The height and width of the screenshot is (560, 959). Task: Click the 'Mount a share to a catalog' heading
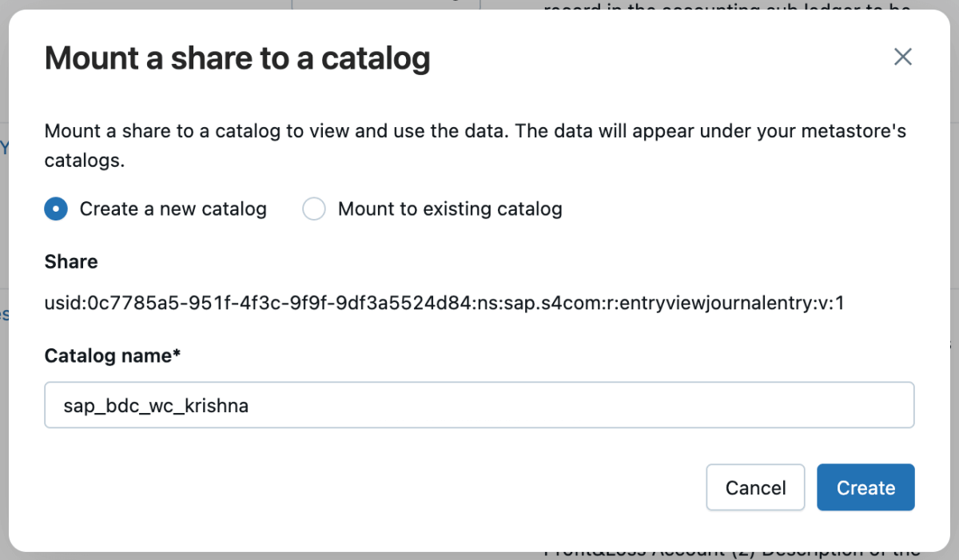coord(237,58)
